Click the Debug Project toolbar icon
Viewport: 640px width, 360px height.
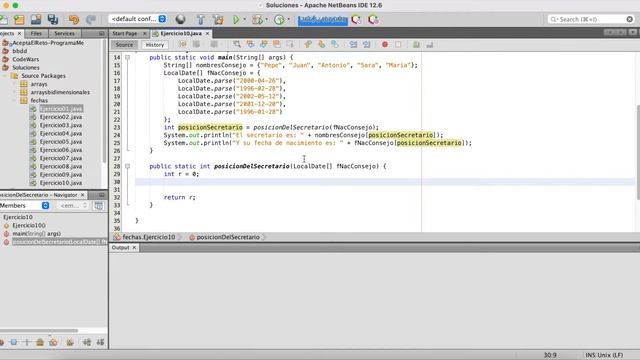[257, 19]
